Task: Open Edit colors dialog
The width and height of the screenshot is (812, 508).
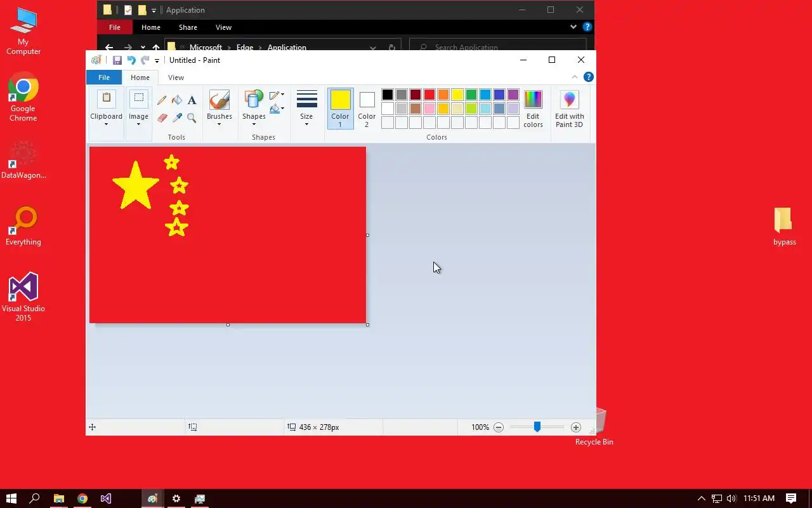Action: (x=533, y=109)
